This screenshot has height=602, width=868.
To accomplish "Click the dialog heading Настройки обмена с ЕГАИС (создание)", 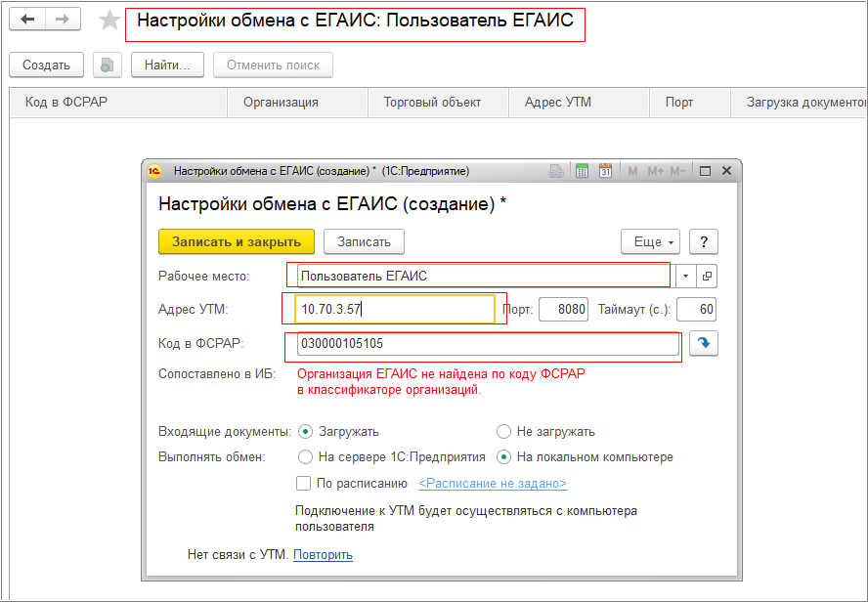I will 332,203.
